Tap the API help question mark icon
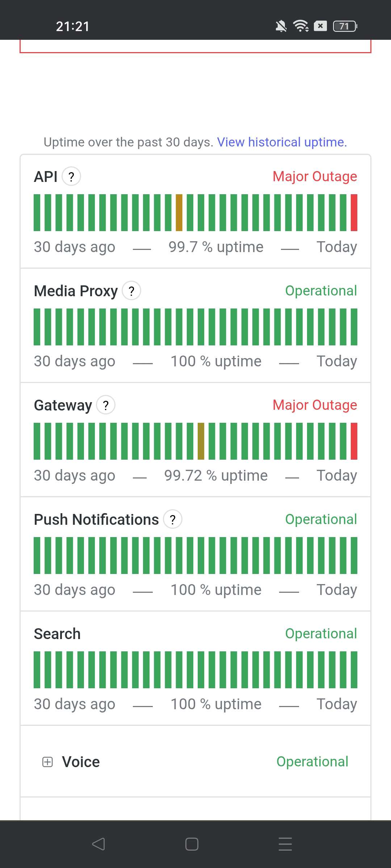This screenshot has height=868, width=391. click(x=71, y=176)
